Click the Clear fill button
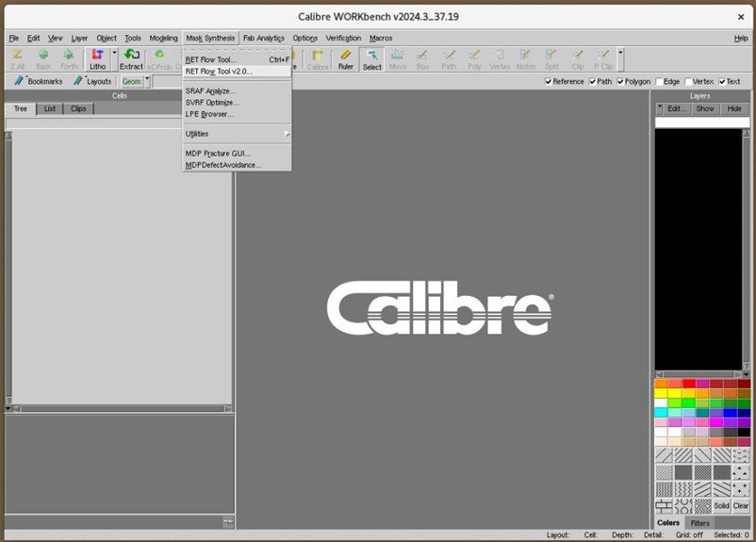Image resolution: width=756 pixels, height=542 pixels. pyautogui.click(x=741, y=506)
